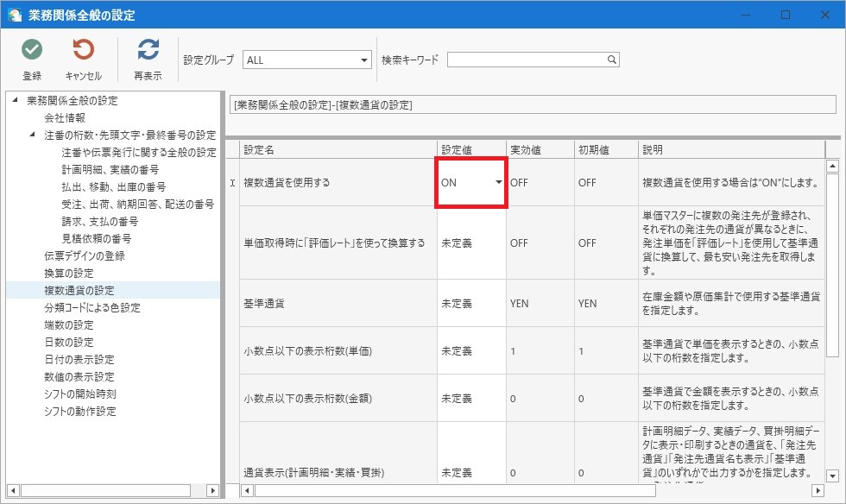Open シフトの動作設定 in the tree
846x504 pixels.
(x=79, y=411)
